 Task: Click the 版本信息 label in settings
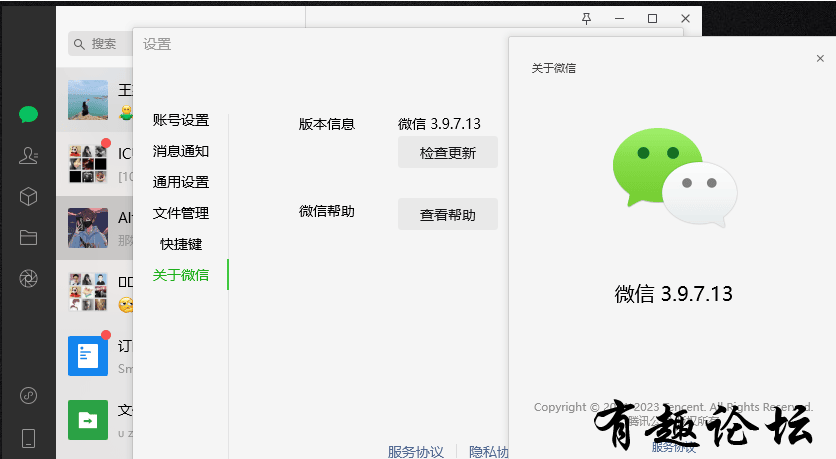327,124
